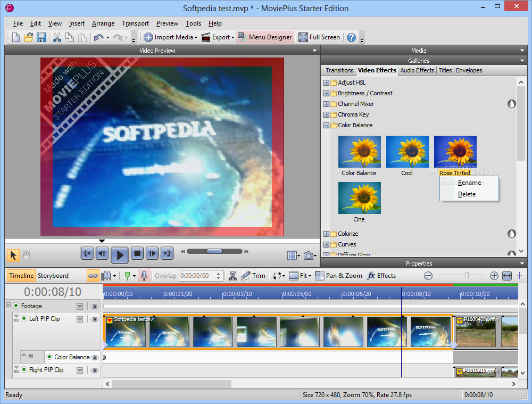Jump to start of preview
The height and width of the screenshot is (404, 532).
(x=87, y=253)
